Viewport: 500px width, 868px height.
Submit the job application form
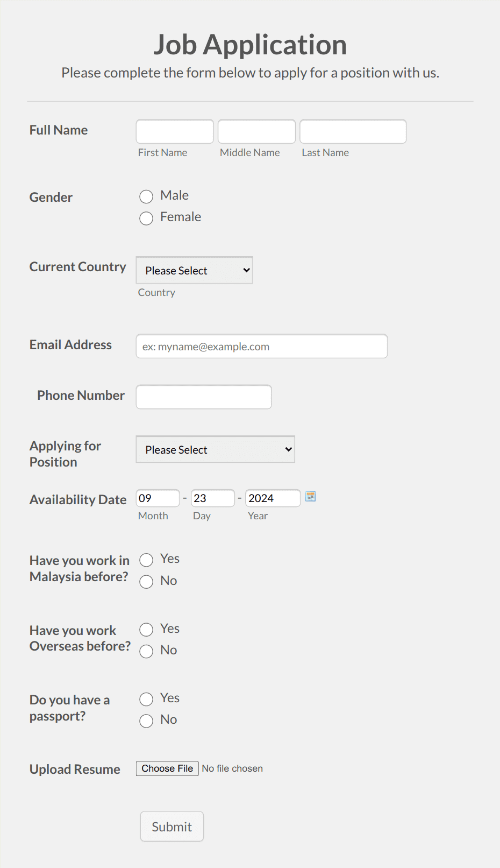172,827
